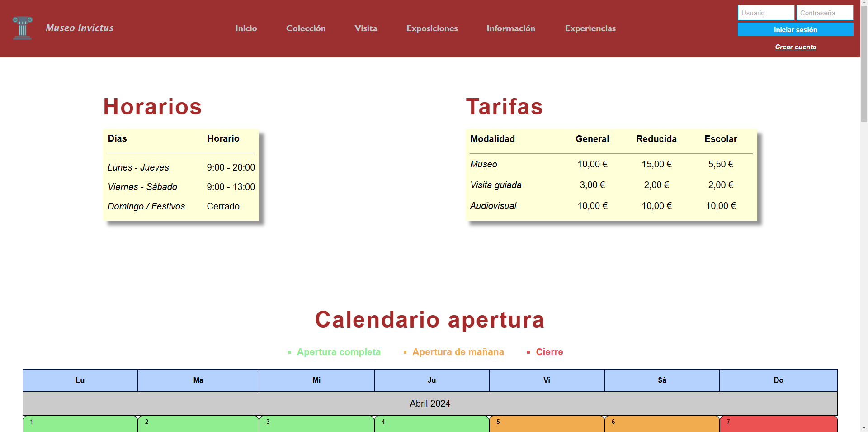The image size is (868, 432).
Task: Focus the Usuario input field
Action: pos(766,13)
